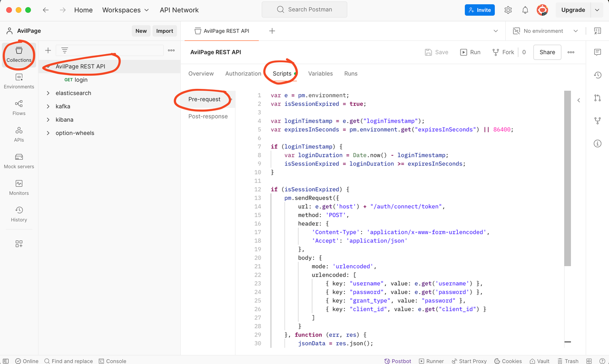Open the Console in status bar
The height and width of the screenshot is (364, 609).
click(x=112, y=361)
